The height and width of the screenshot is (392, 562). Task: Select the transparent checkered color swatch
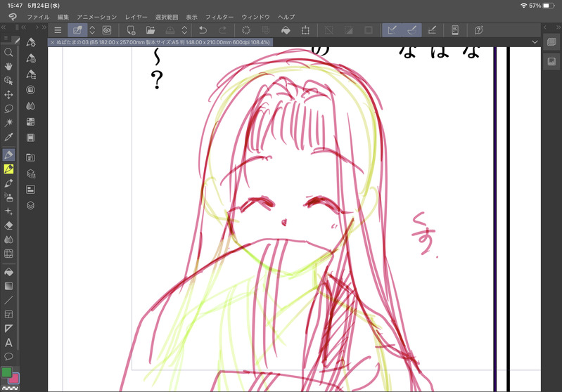(x=10, y=388)
